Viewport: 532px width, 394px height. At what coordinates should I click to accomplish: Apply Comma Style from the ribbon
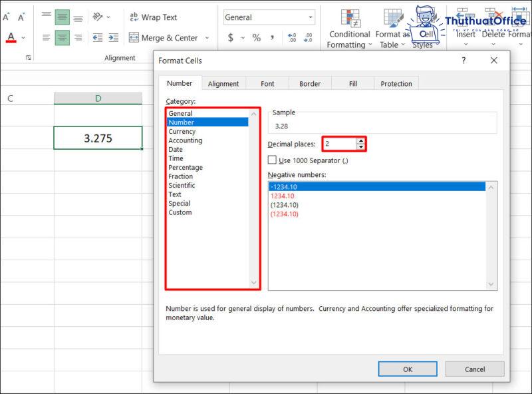(273, 37)
